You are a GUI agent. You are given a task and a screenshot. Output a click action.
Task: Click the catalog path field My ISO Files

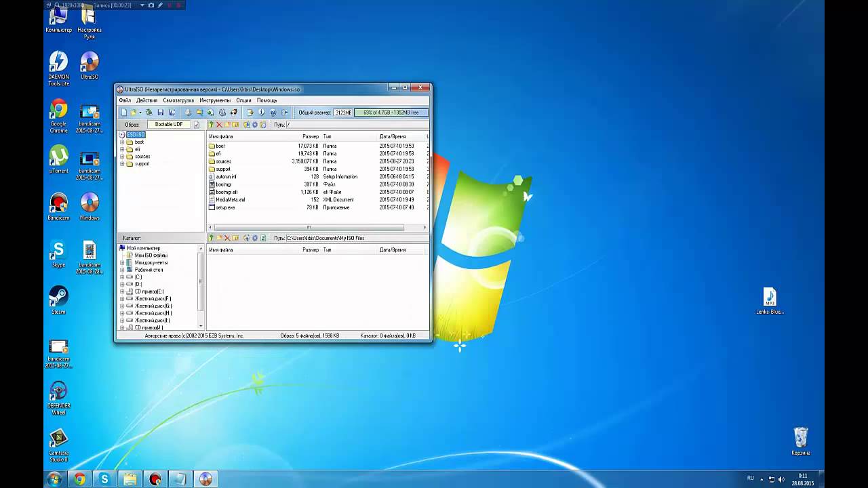356,238
